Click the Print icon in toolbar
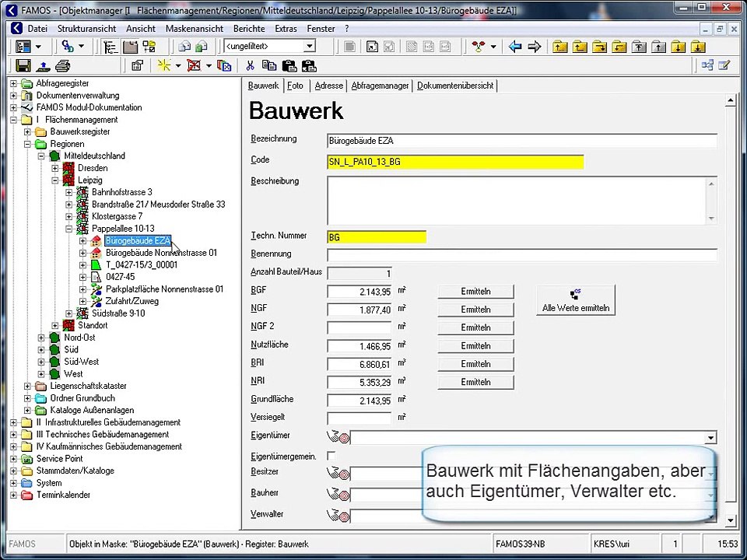Screen dimensions: 747x560 (x=63, y=66)
